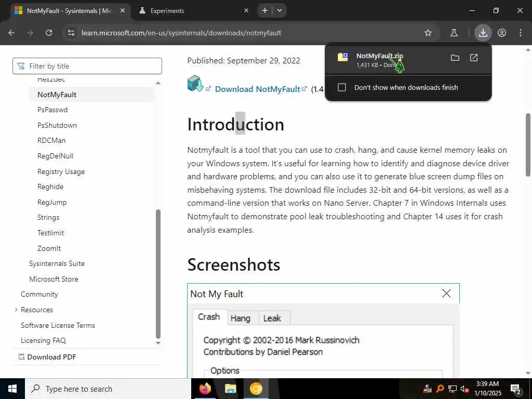532x399 pixels.
Task: Click the sidebar scrollbar thumb
Action: 158,274
